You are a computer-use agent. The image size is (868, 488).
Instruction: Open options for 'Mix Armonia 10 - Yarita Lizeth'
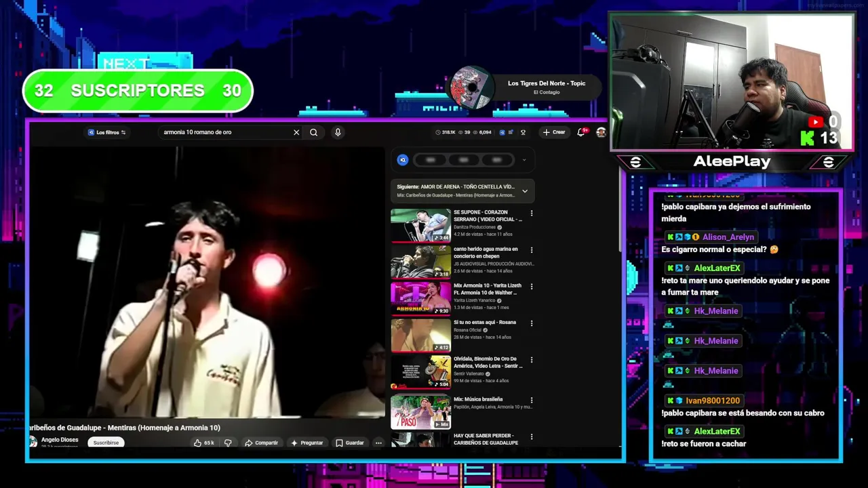point(531,287)
